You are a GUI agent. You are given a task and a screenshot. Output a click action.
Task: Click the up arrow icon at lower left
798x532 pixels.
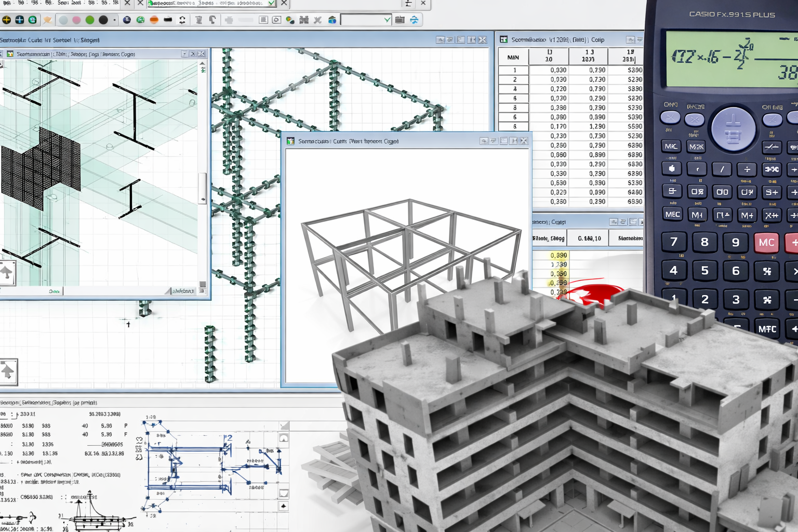(x=8, y=371)
